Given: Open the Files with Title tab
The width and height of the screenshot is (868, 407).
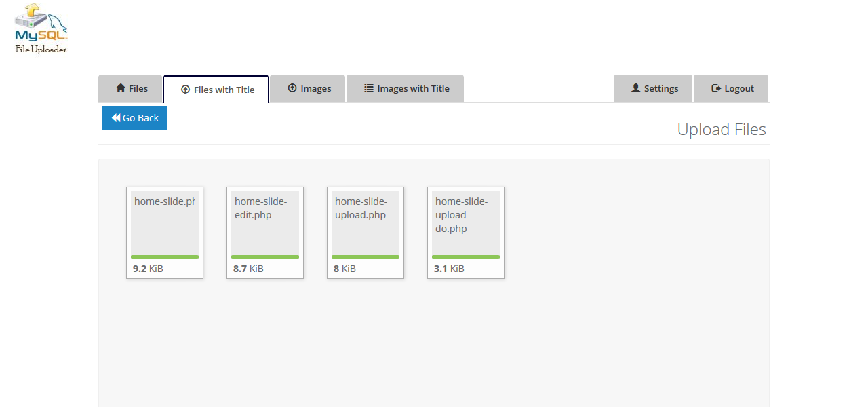Looking at the screenshot, I should pyautogui.click(x=216, y=88).
